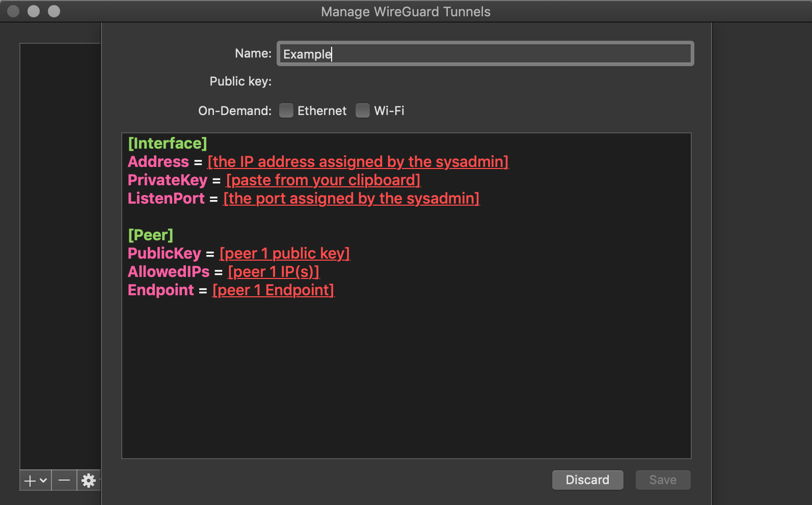Click the empty area of config editor
The image size is (812, 505).
406,377
